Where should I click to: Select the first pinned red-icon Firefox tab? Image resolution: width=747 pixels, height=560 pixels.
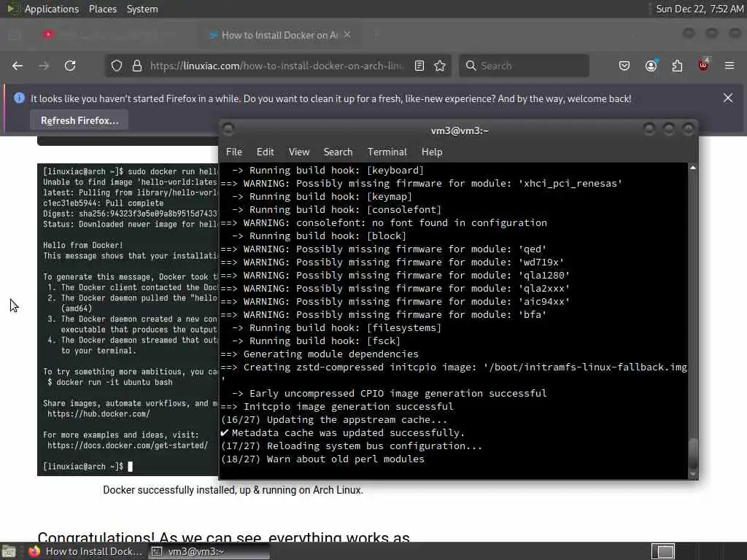pos(48,35)
